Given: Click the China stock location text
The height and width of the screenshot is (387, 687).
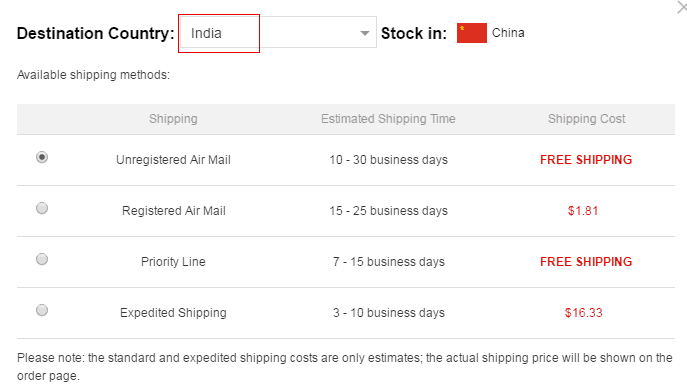Looking at the screenshot, I should (x=508, y=33).
